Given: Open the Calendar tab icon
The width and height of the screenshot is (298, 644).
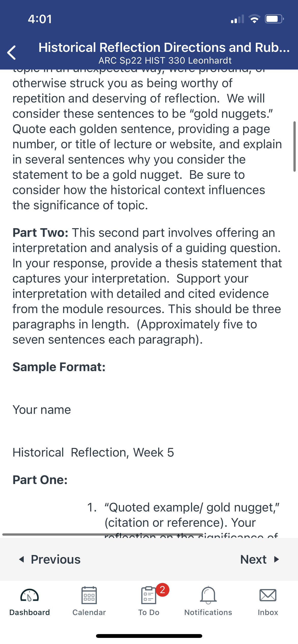Looking at the screenshot, I should [89, 595].
